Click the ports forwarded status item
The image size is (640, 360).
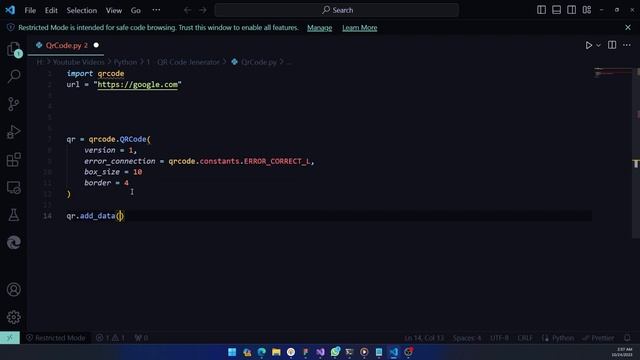[x=141, y=338]
